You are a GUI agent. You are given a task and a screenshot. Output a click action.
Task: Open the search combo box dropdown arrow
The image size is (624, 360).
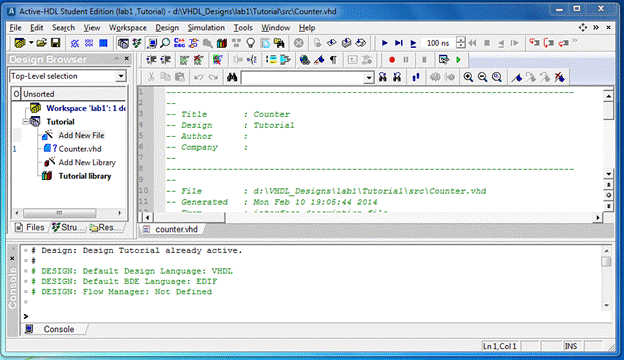[x=369, y=78]
